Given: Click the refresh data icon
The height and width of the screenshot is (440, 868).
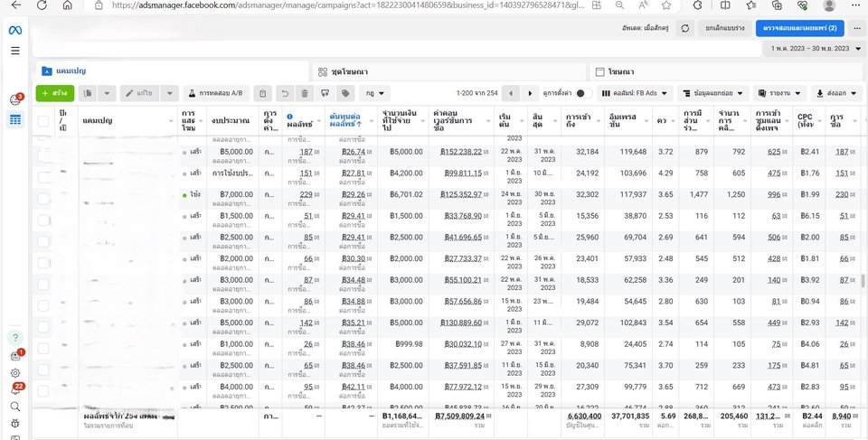Looking at the screenshot, I should coord(685,28).
